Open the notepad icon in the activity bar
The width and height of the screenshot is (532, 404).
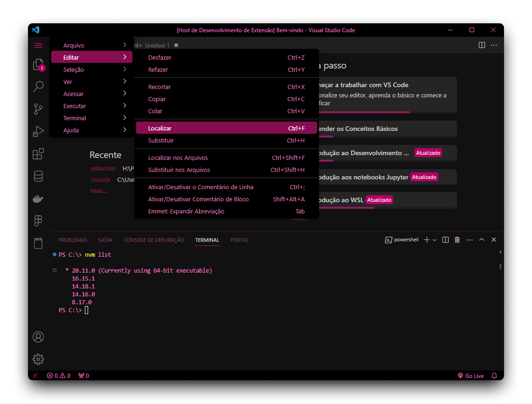coord(38,243)
